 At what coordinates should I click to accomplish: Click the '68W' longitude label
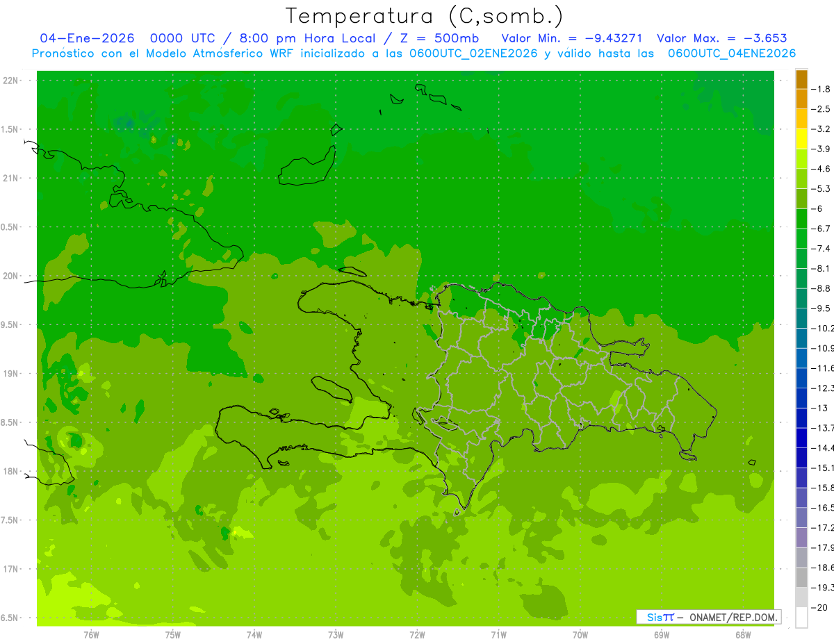pos(743,635)
